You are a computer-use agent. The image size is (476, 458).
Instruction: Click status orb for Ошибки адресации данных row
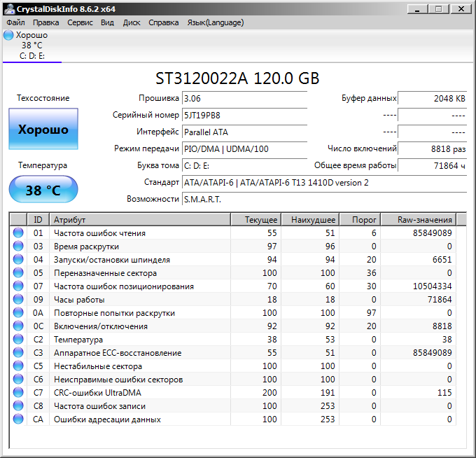coord(18,419)
